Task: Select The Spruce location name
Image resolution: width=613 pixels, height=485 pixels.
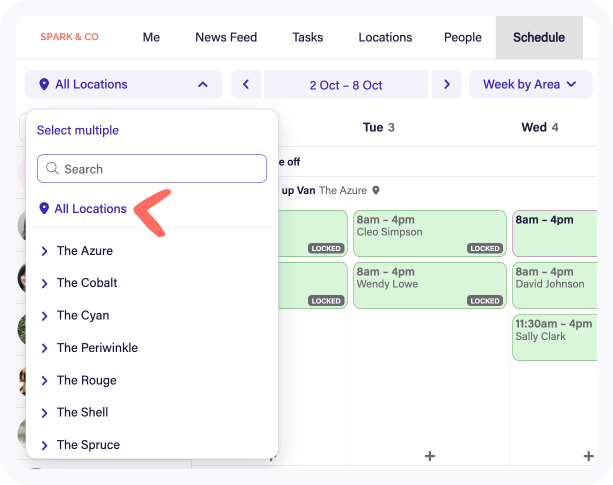Action: point(88,445)
